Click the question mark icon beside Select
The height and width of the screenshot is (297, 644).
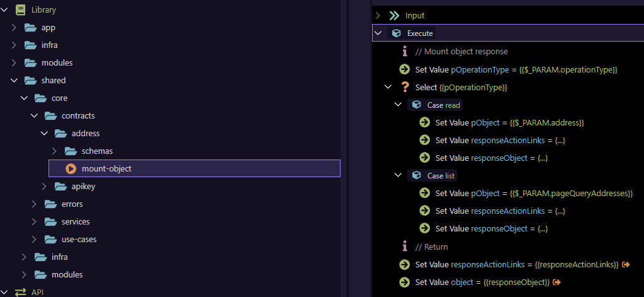[405, 87]
